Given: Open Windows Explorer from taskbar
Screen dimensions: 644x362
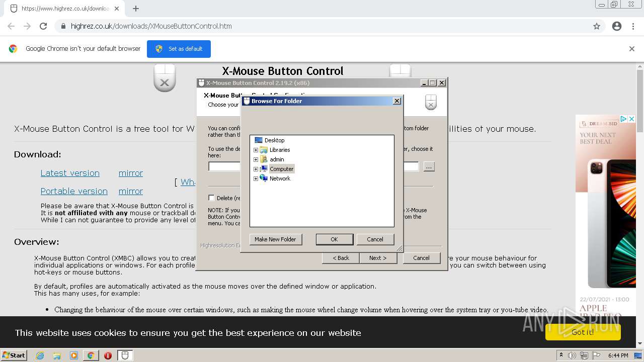Looking at the screenshot, I should point(57,355).
